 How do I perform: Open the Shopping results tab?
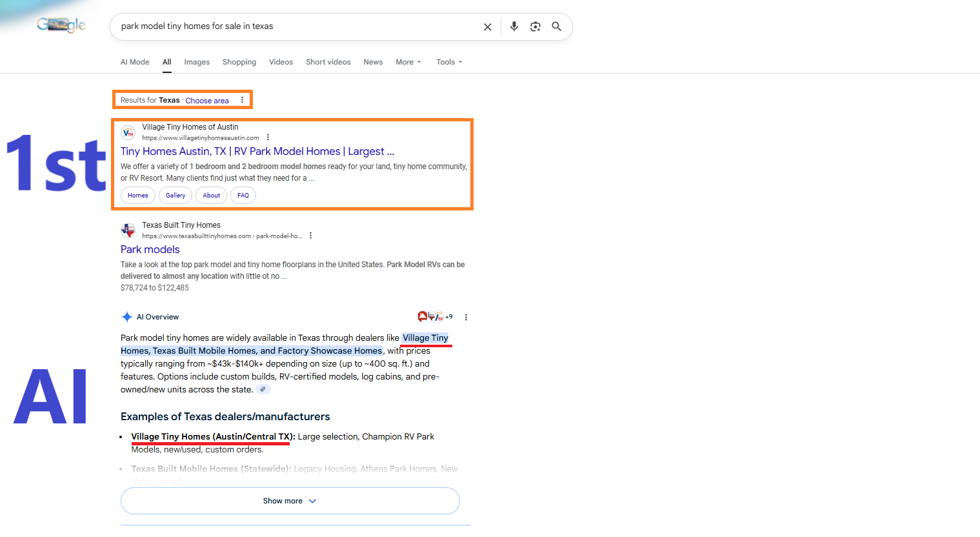[239, 62]
